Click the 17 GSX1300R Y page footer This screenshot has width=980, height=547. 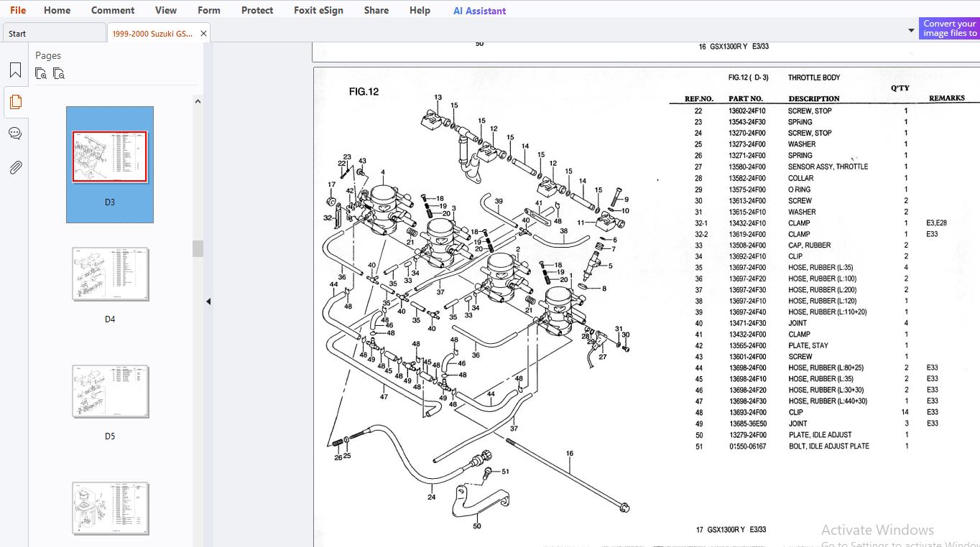click(x=731, y=530)
